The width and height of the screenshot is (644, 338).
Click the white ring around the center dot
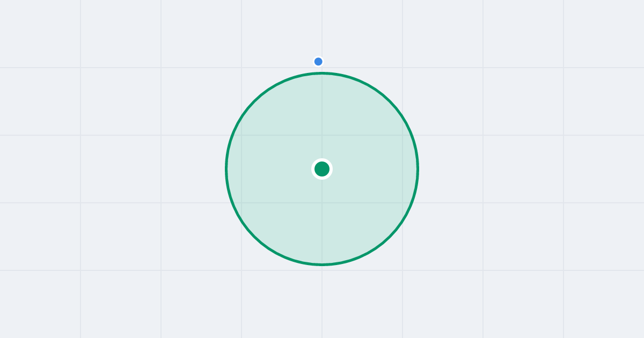(x=322, y=160)
